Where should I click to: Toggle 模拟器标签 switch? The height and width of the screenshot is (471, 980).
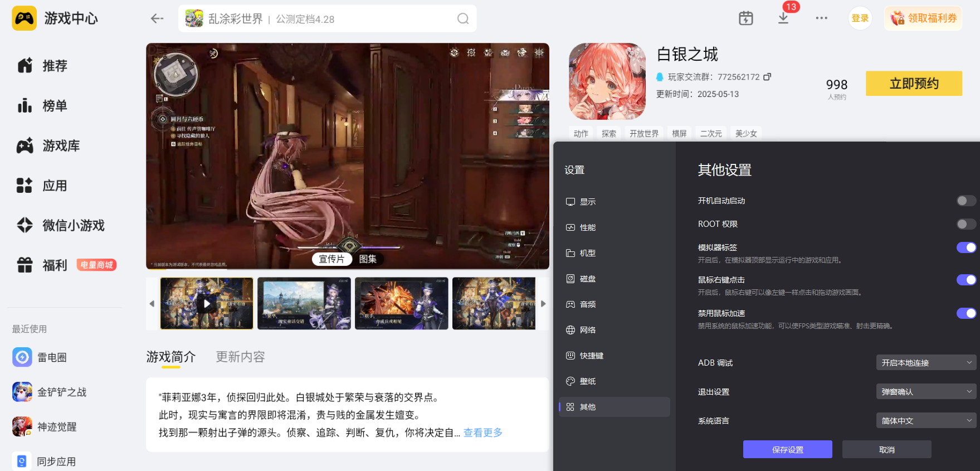pyautogui.click(x=966, y=247)
